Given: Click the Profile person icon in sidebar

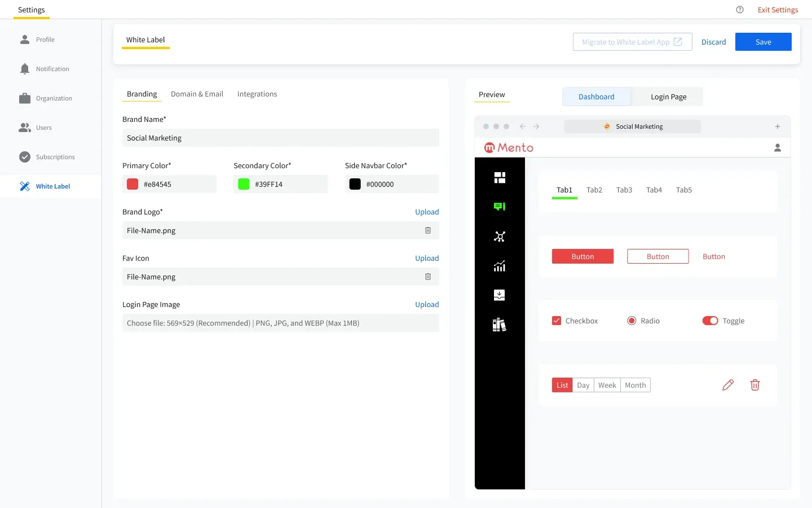Looking at the screenshot, I should point(25,40).
